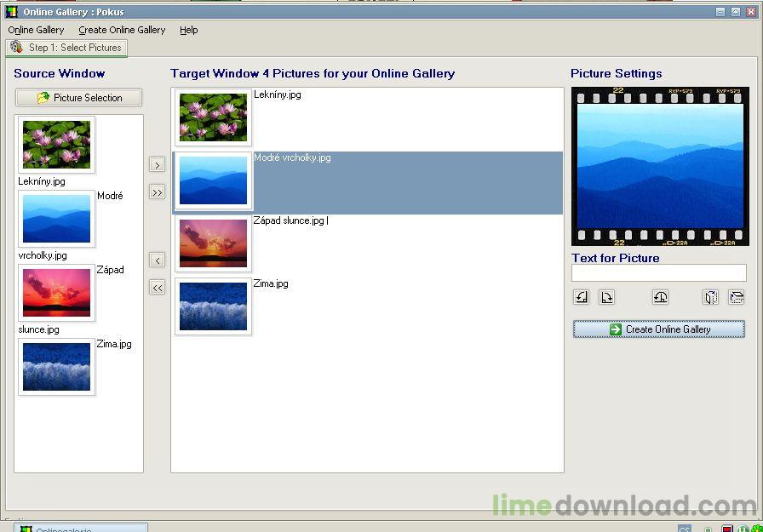Maximize the Online Gallery window
The width and height of the screenshot is (763, 532).
point(736,12)
